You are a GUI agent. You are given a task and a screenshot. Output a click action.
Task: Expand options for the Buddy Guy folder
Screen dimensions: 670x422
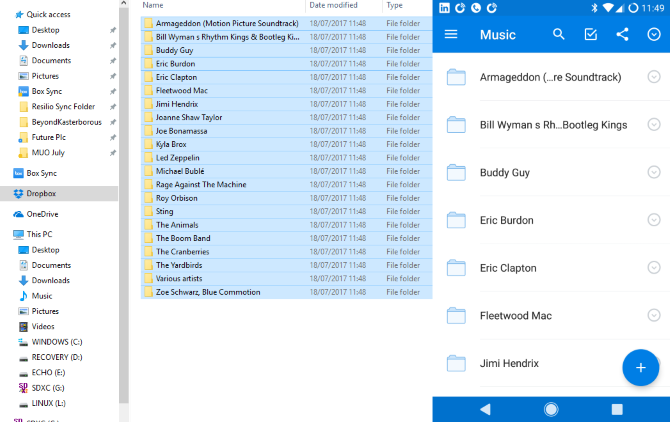pos(654,172)
